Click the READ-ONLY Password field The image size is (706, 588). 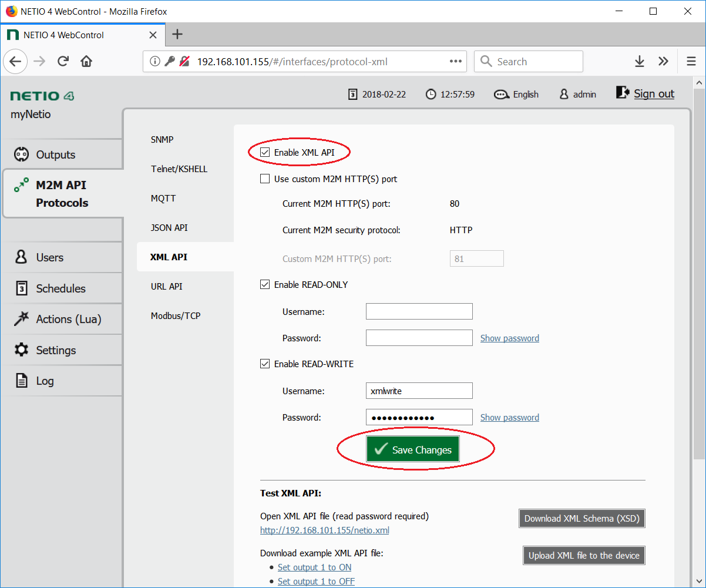click(x=419, y=338)
